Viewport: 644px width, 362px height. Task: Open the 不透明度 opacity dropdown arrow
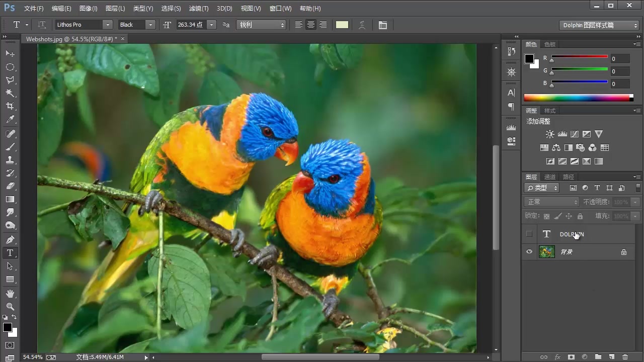[x=635, y=202]
